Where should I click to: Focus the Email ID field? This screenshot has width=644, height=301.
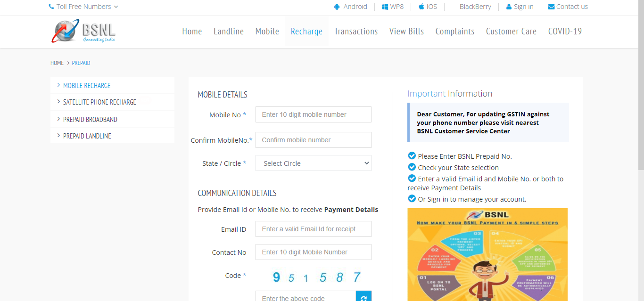pos(313,229)
